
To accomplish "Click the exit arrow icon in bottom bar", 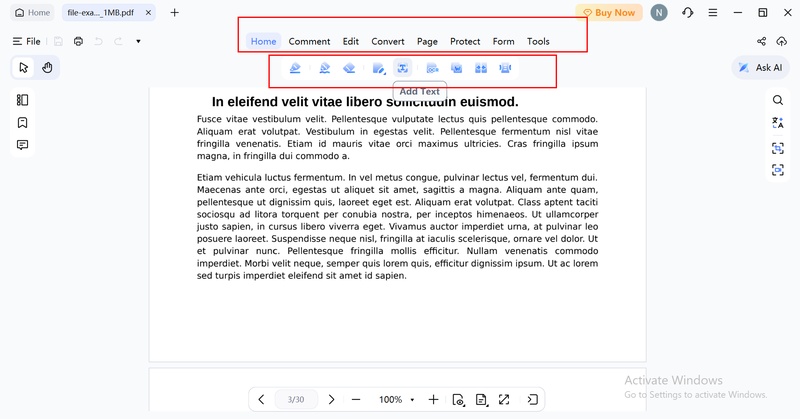I will [532, 400].
